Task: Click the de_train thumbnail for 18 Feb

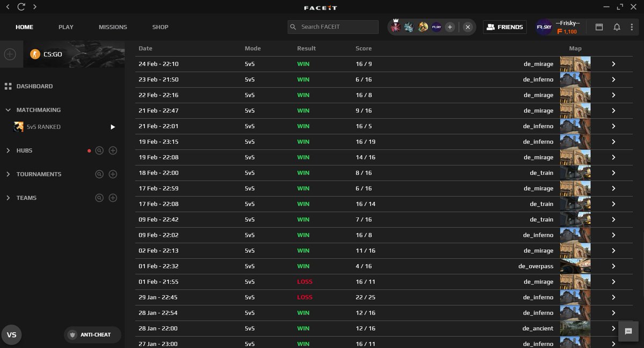Action: tap(575, 173)
